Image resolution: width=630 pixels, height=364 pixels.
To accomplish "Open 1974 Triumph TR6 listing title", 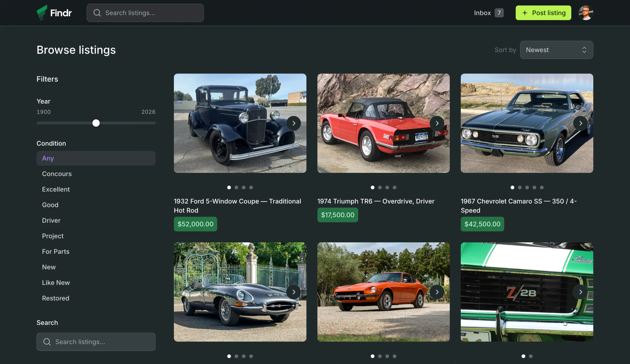I will (x=376, y=201).
